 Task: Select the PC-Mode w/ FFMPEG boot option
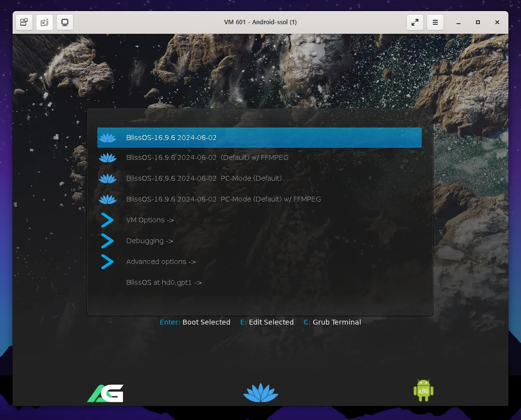223,199
